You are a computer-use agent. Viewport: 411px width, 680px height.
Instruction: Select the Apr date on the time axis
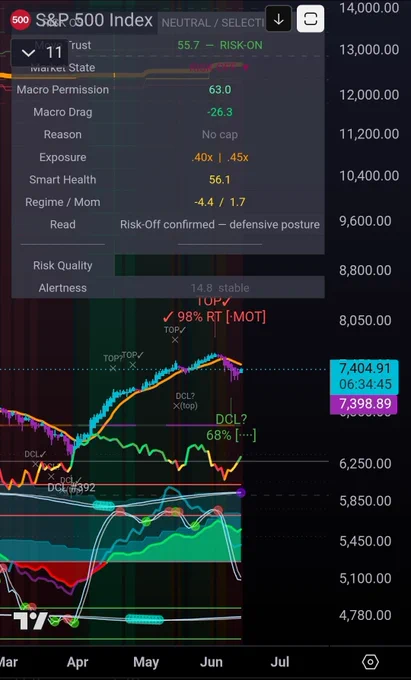pos(78,662)
